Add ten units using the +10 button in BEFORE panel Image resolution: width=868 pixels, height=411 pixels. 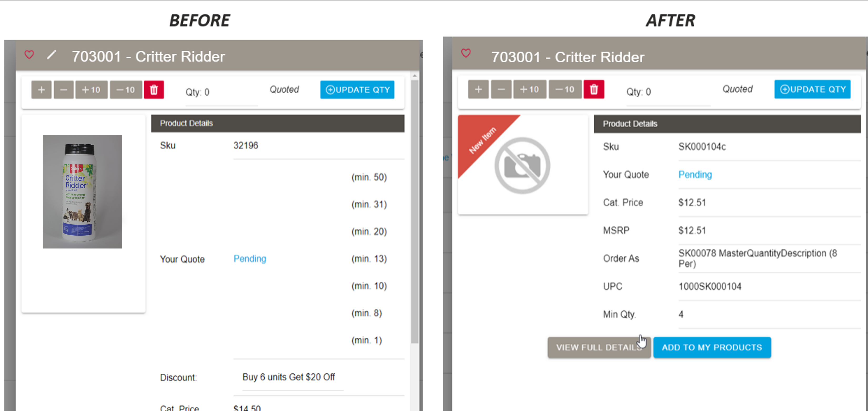(x=91, y=90)
